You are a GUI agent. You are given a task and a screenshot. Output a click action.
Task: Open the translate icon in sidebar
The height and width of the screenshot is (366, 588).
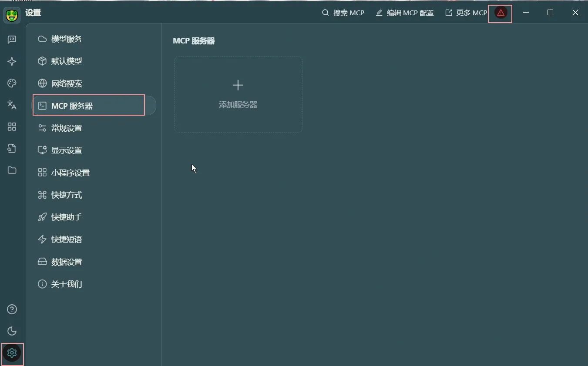point(12,105)
